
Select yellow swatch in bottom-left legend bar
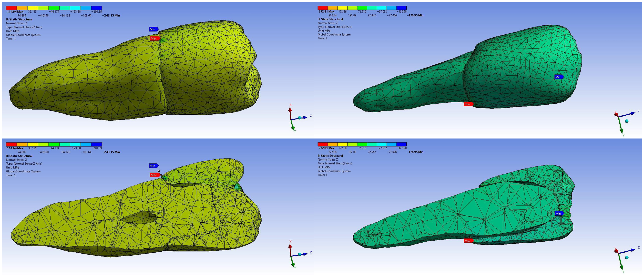coord(33,144)
